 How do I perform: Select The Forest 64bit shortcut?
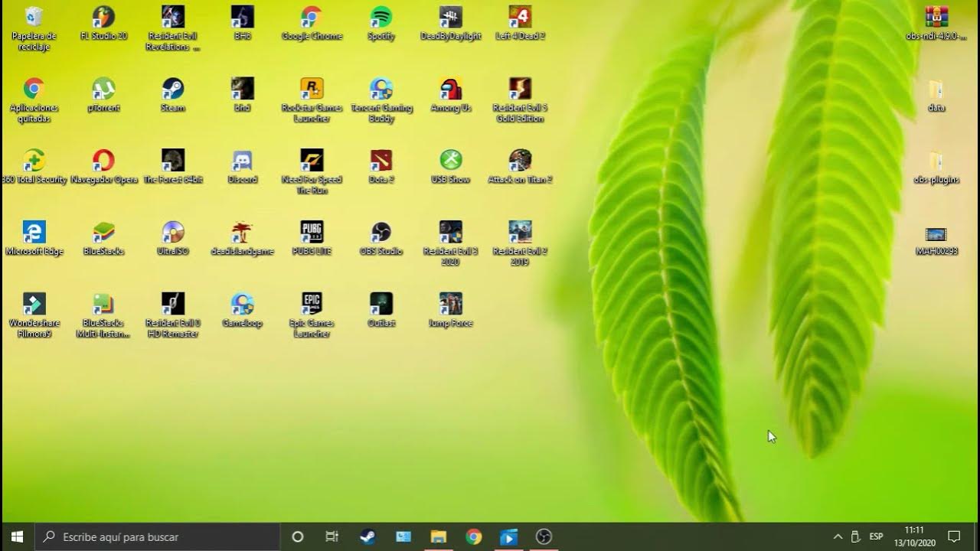173,167
